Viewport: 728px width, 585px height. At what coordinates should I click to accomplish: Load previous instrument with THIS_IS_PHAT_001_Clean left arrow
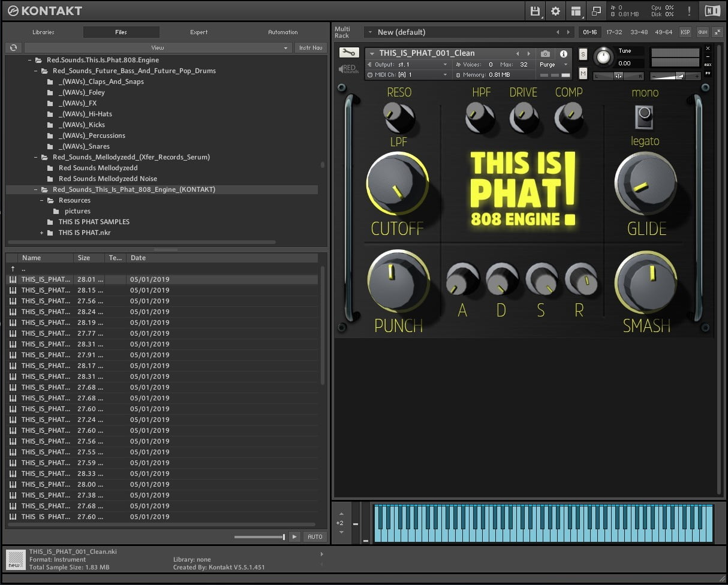click(x=518, y=53)
